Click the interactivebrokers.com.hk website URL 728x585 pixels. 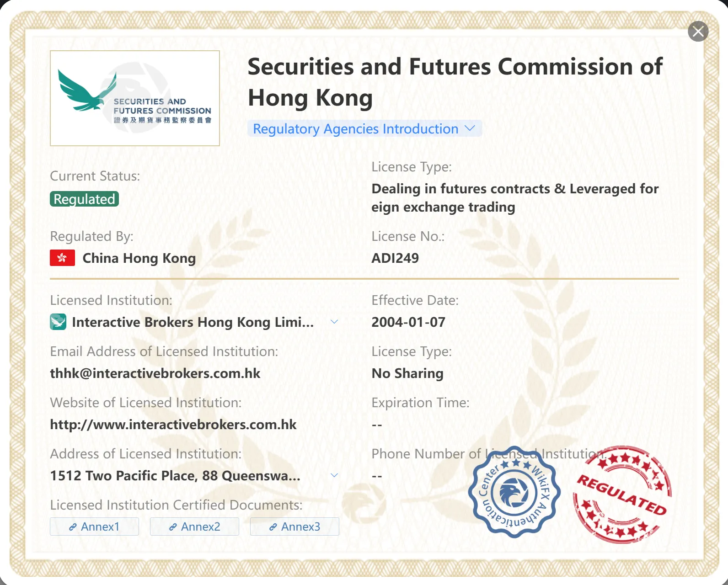[x=173, y=425]
